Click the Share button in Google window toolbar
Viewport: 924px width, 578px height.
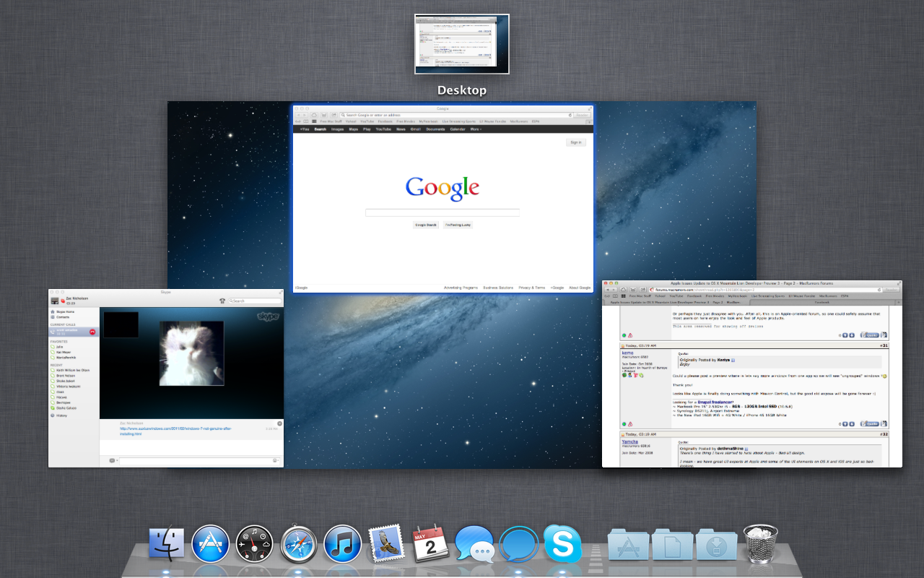(334, 115)
